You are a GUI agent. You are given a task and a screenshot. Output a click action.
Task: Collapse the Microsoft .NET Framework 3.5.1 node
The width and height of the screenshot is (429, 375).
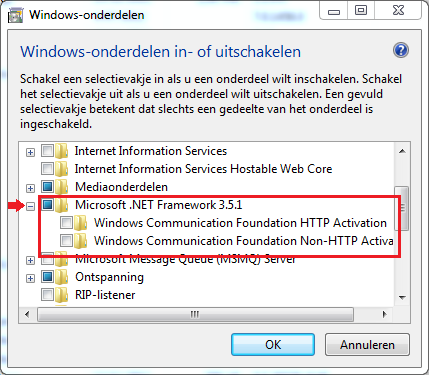pos(30,207)
